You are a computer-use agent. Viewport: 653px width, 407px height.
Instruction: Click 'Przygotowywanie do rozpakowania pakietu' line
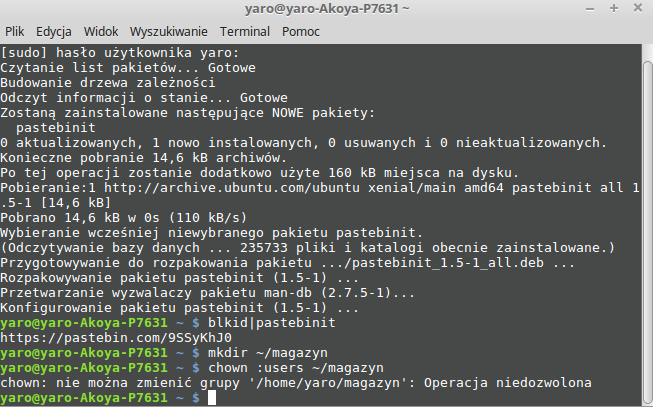click(288, 263)
